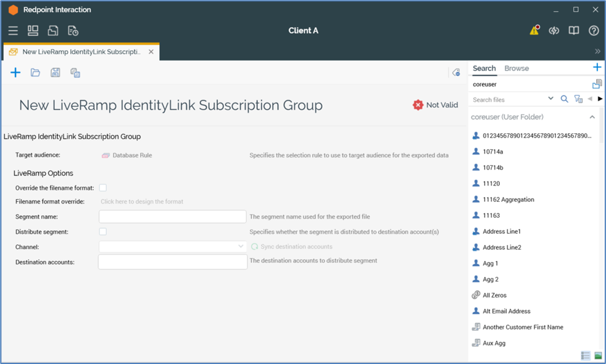Switch to the Browse tab
606x364 pixels.
tap(517, 68)
